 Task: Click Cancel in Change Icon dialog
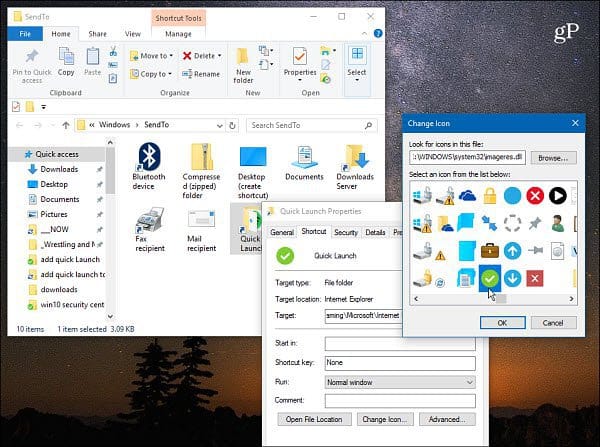pos(553,323)
